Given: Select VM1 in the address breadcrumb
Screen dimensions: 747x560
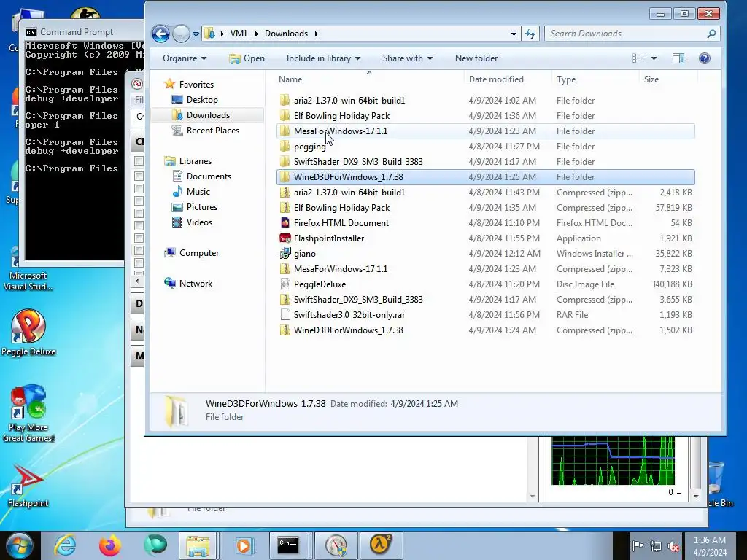Looking at the screenshot, I should click(239, 34).
